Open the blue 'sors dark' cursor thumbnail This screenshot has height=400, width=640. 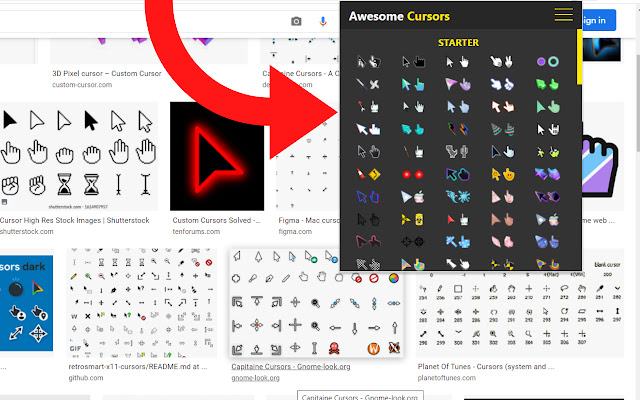point(27,303)
